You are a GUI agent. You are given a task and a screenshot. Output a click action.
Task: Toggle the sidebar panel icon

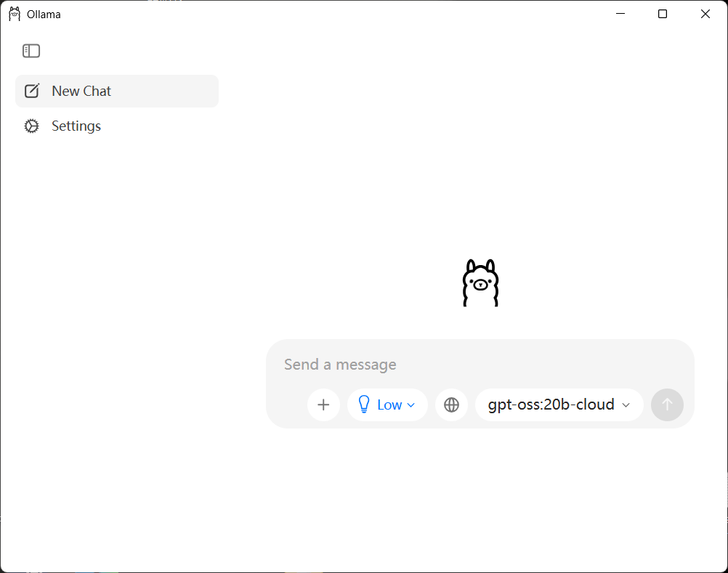(x=31, y=51)
